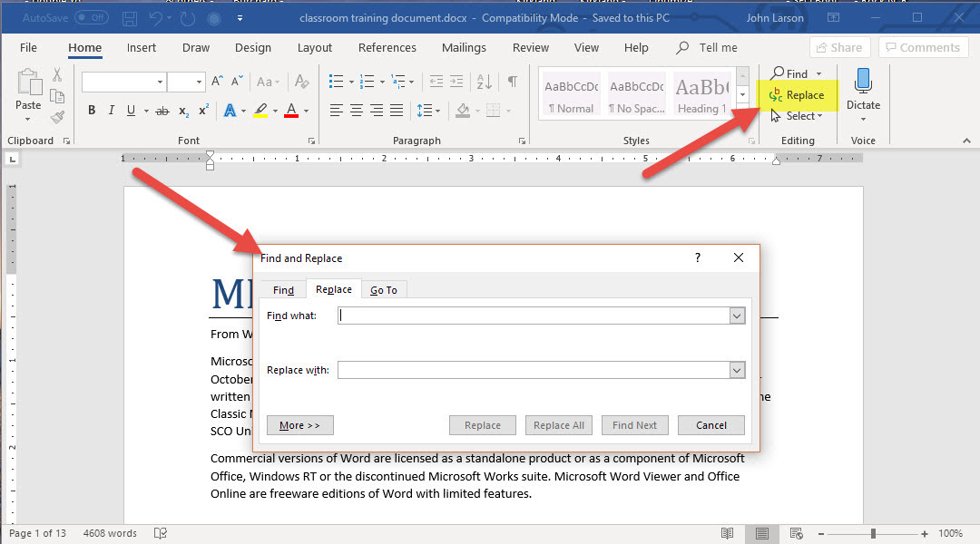Switch to the Go To dialog tab

tap(384, 290)
